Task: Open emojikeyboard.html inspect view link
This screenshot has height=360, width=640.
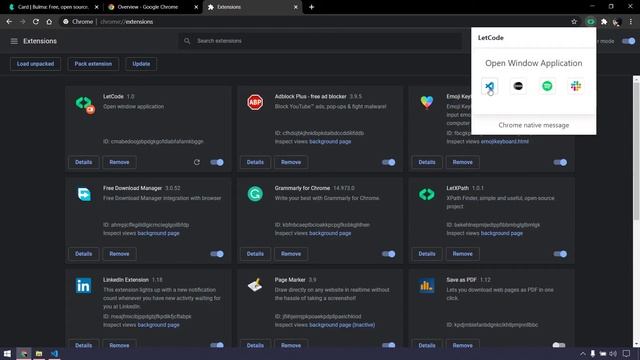Action: [x=504, y=141]
